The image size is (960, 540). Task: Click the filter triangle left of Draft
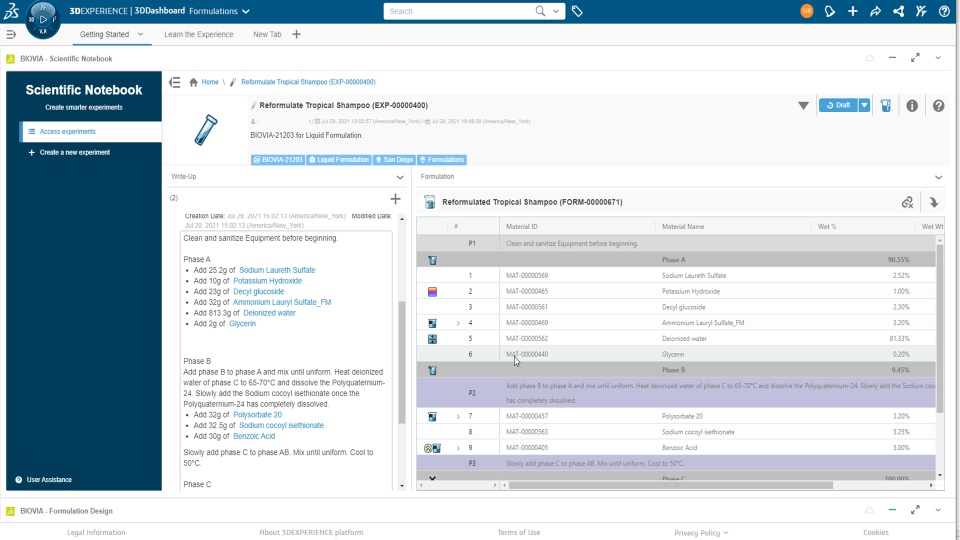coord(803,106)
